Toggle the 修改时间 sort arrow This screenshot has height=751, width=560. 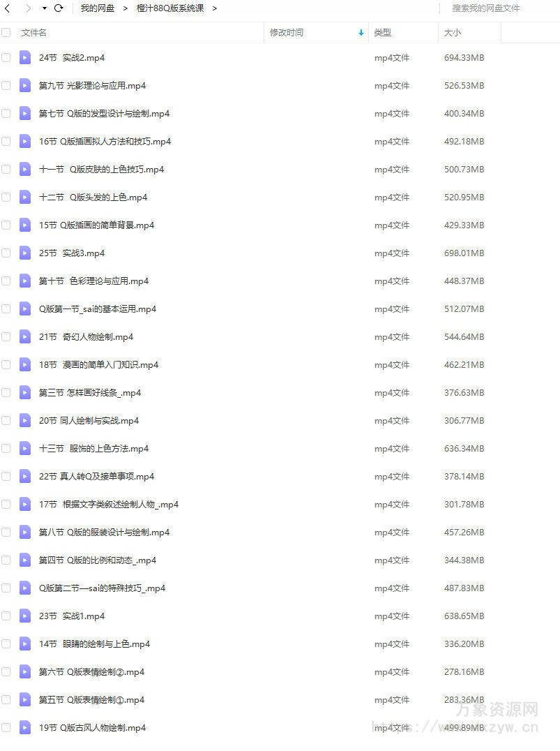[x=361, y=33]
